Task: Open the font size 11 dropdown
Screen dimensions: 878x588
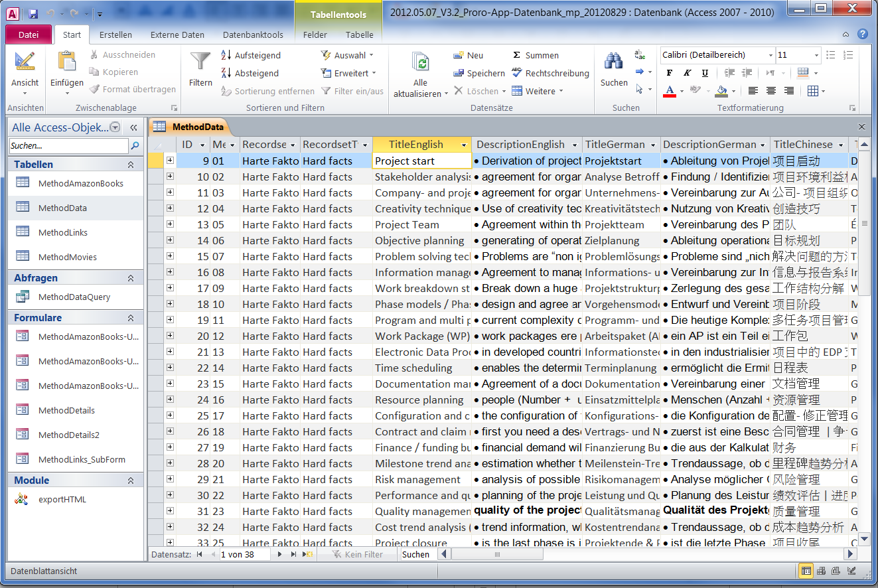Action: pyautogui.click(x=816, y=55)
